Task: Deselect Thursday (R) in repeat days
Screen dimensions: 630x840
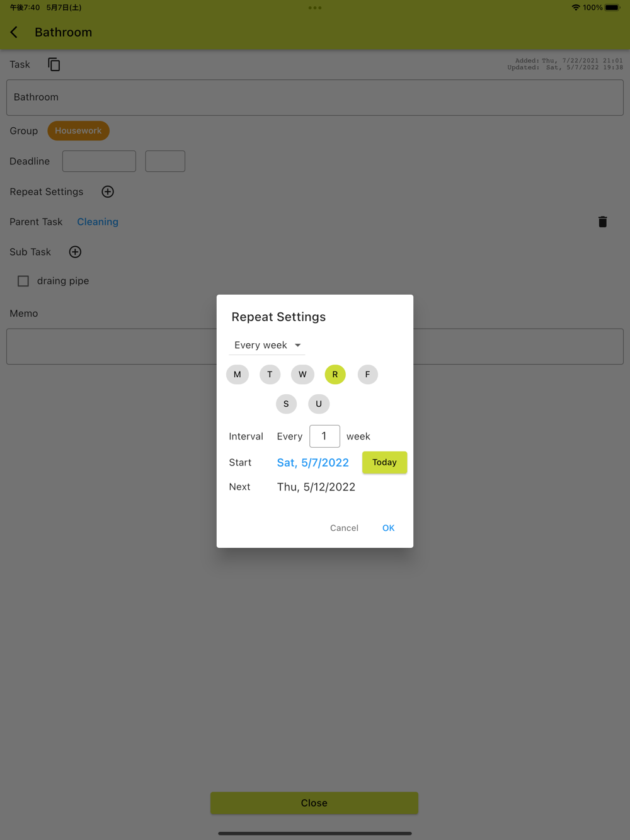Action: point(335,375)
